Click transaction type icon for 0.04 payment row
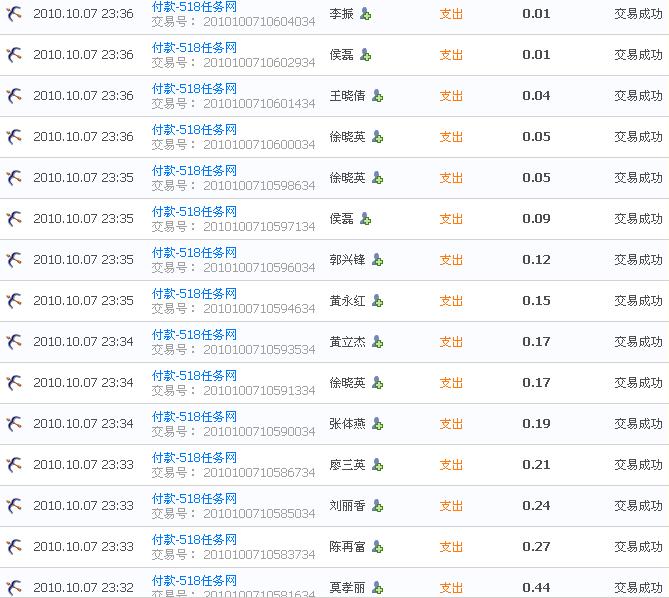The image size is (669, 598). (x=14, y=96)
